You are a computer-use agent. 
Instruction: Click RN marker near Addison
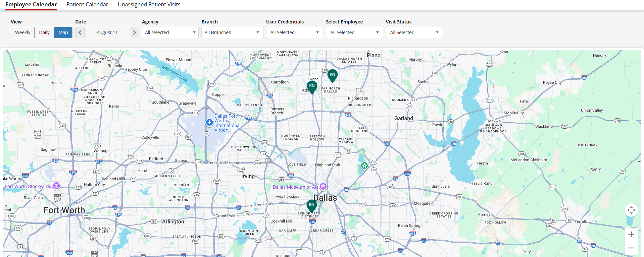tap(312, 87)
